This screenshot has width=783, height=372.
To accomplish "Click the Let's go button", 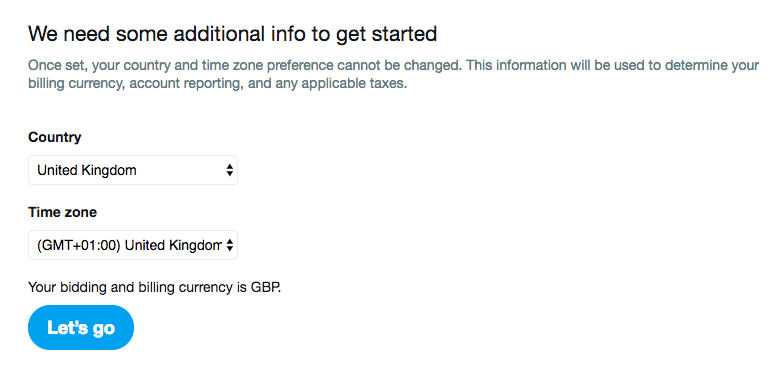I will coord(81,328).
